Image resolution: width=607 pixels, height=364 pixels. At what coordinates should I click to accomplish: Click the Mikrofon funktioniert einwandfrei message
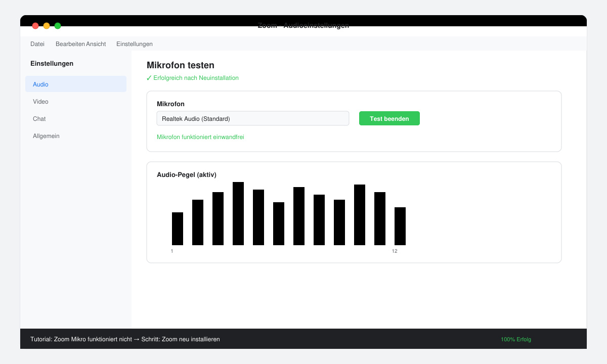point(200,137)
